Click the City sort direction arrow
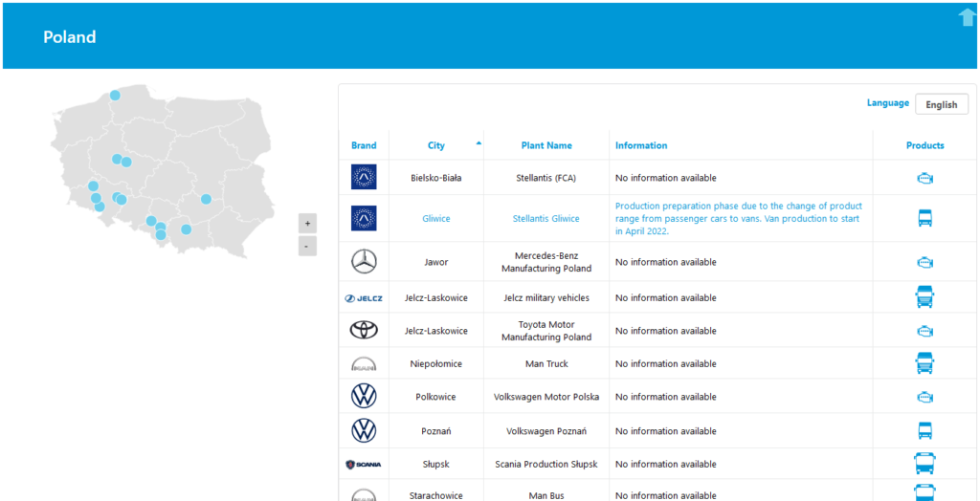This screenshot has width=980, height=501. pos(479,143)
